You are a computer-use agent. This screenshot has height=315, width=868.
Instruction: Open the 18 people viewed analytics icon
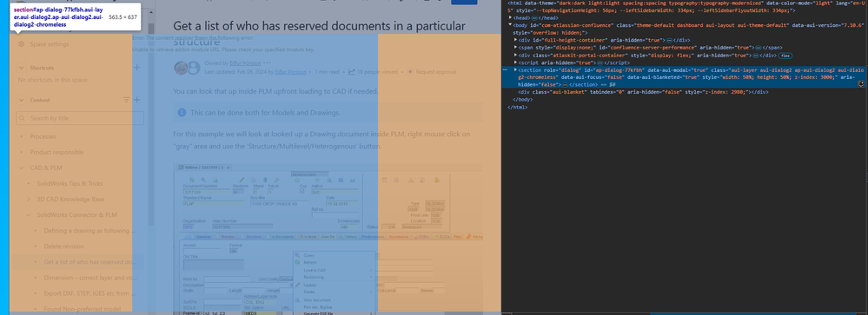click(x=351, y=72)
